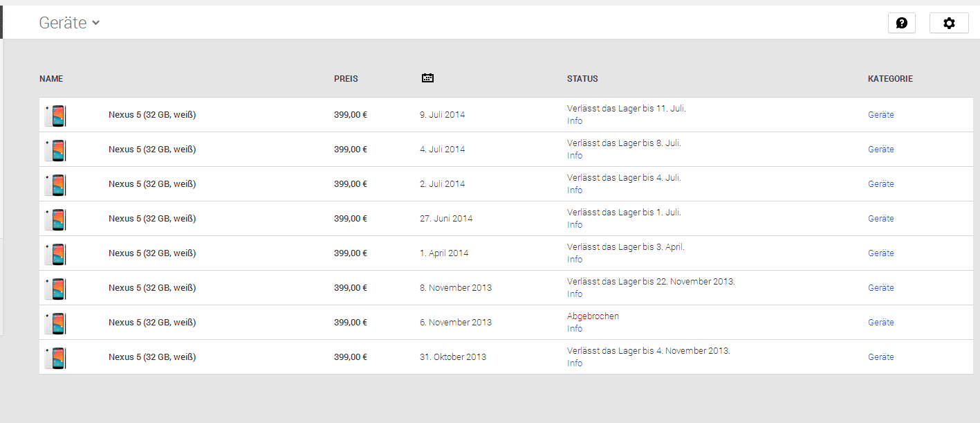This screenshot has height=423, width=980.
Task: Select Nexus 5 name in the 2. Juli 2014 row
Action: click(152, 184)
